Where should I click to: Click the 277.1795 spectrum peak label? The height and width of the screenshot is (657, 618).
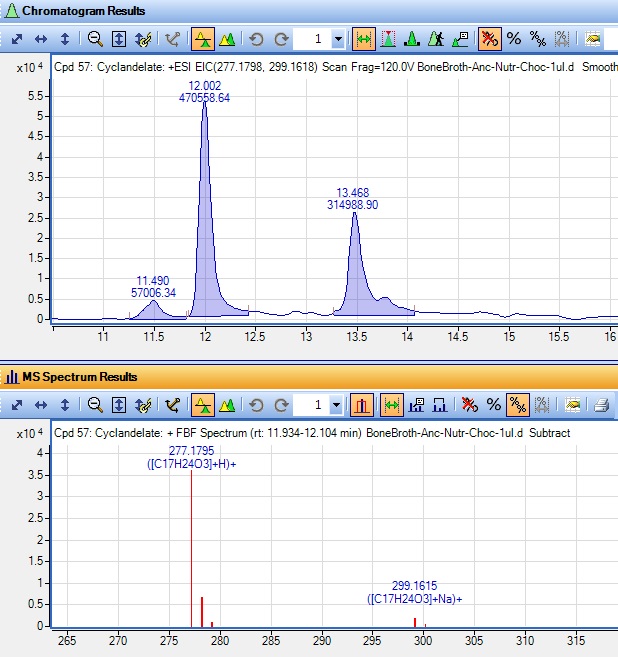tap(191, 451)
